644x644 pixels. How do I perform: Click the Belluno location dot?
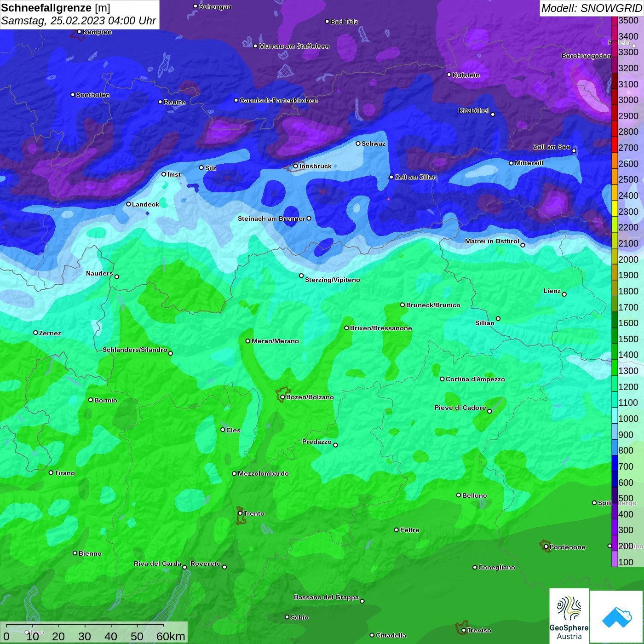pyautogui.click(x=459, y=495)
